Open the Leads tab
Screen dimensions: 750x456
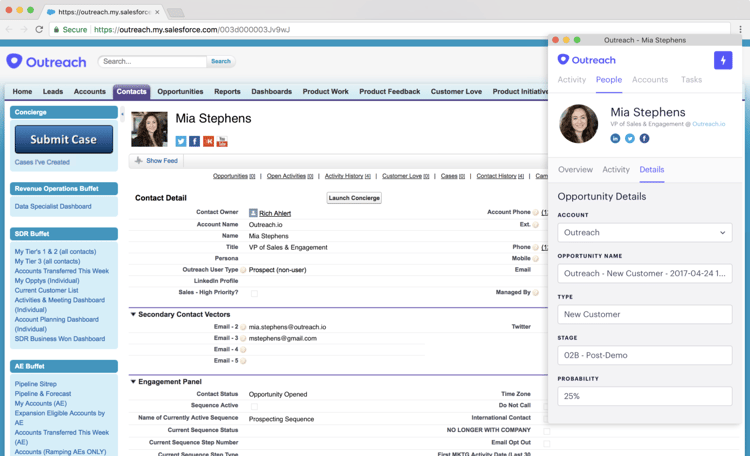point(53,91)
